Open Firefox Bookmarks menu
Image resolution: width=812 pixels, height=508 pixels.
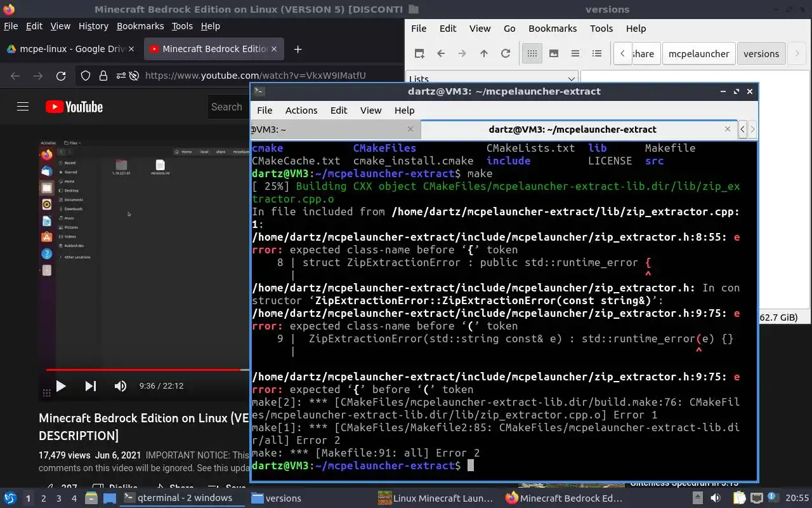pyautogui.click(x=140, y=26)
